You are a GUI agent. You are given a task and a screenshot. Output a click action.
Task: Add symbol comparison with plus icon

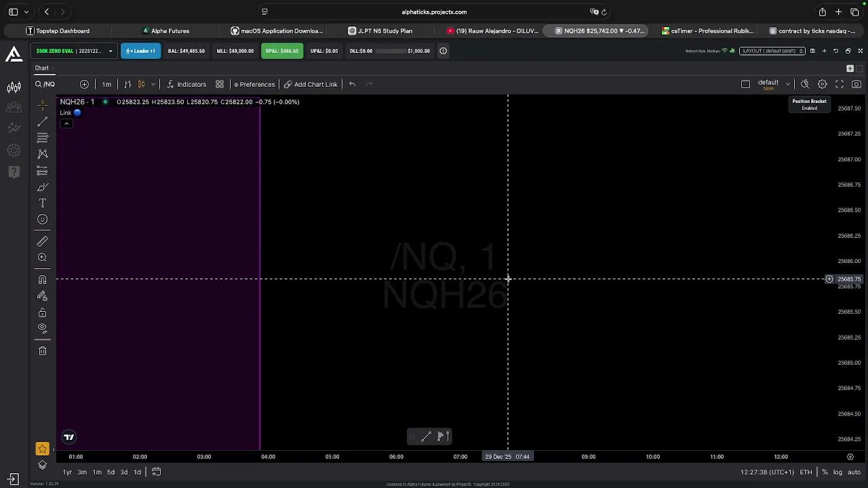tap(84, 84)
